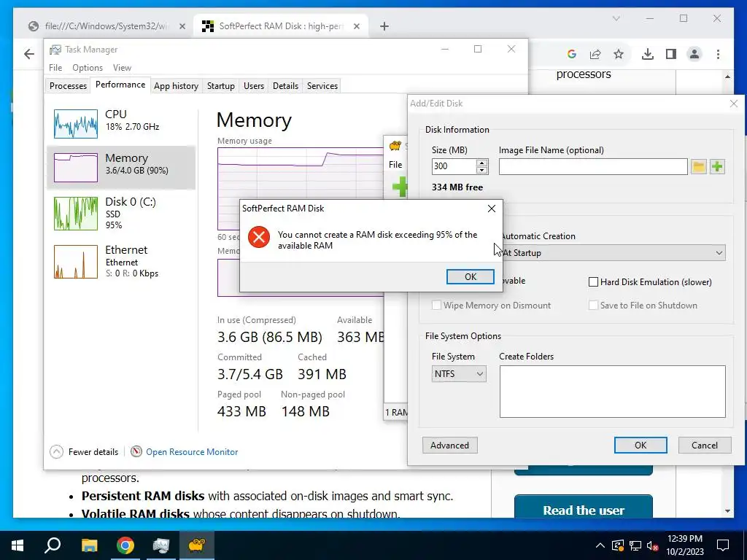Click the green plus add-disk toolbar icon
This screenshot has height=560, width=747.
(x=399, y=187)
